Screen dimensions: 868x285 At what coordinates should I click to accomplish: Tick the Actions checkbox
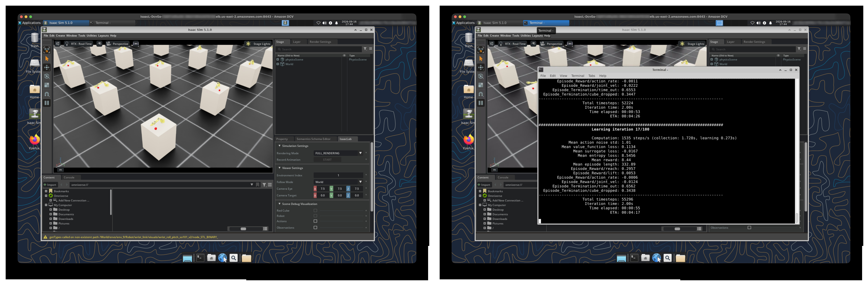click(315, 221)
